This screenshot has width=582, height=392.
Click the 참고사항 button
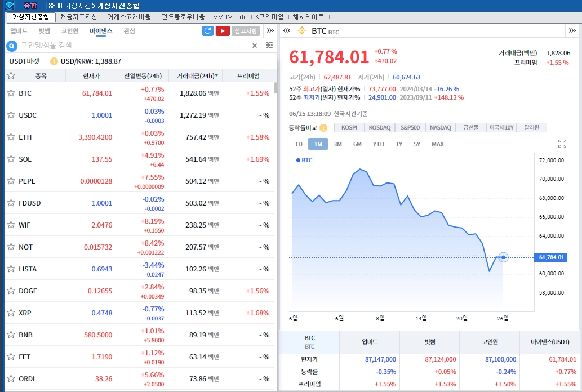point(246,31)
